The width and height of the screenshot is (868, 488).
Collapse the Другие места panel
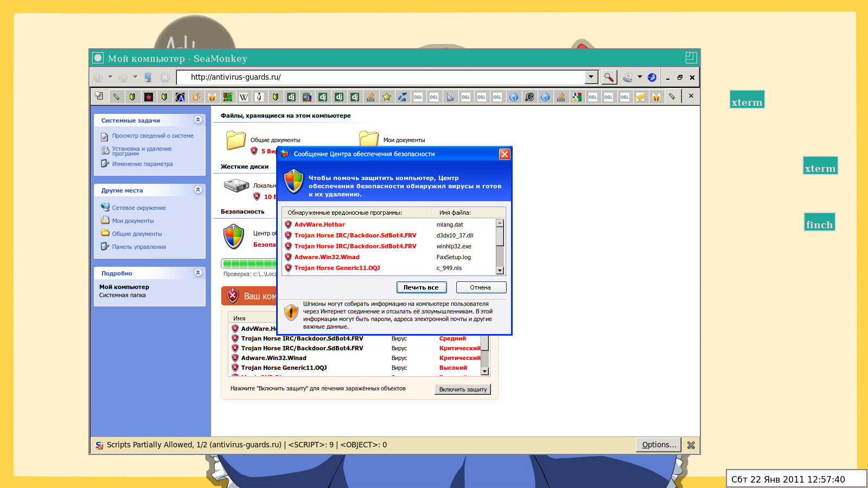(198, 189)
